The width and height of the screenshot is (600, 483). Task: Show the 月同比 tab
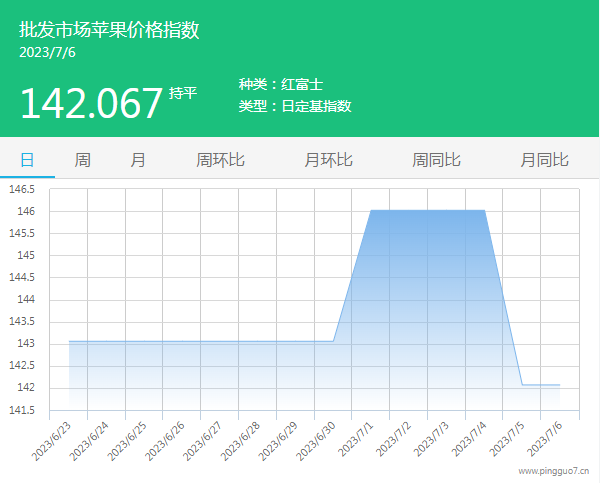[544, 160]
